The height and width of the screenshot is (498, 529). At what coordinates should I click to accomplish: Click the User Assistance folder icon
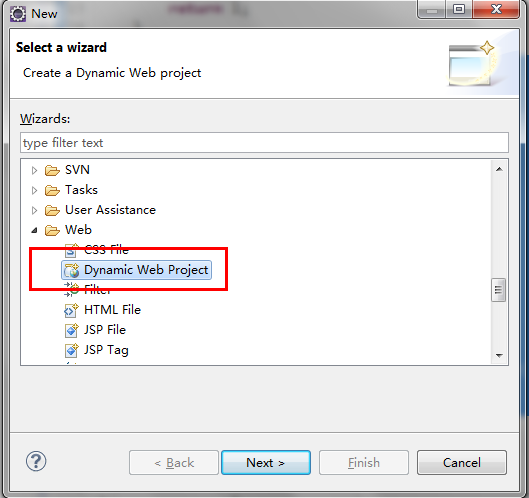(x=52, y=210)
